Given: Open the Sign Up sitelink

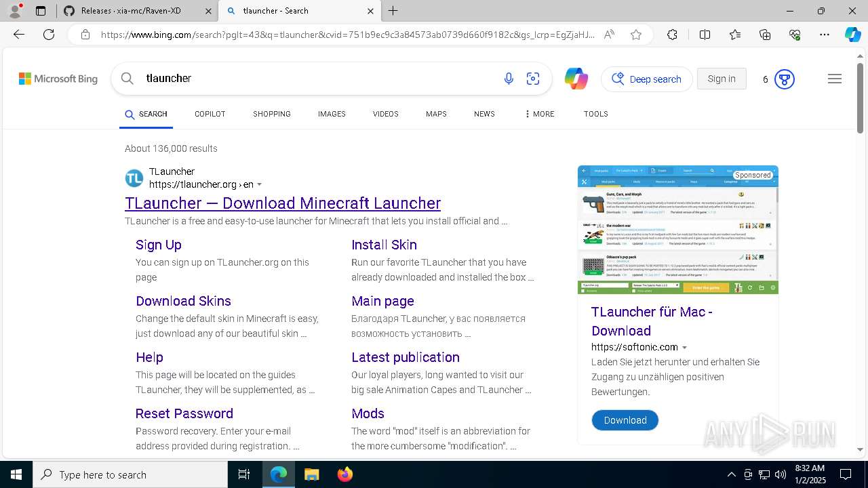Looking at the screenshot, I should (159, 245).
